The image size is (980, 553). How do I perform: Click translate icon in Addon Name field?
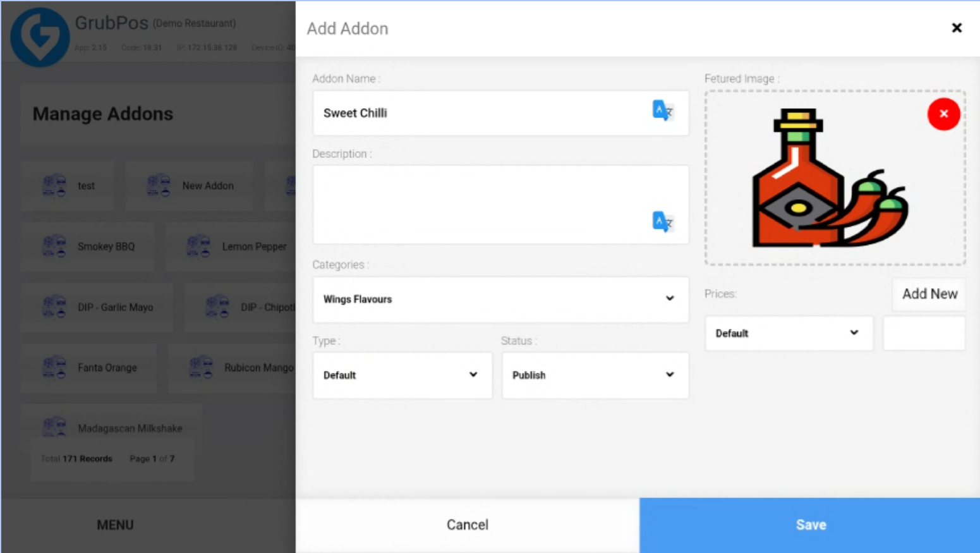[662, 111]
